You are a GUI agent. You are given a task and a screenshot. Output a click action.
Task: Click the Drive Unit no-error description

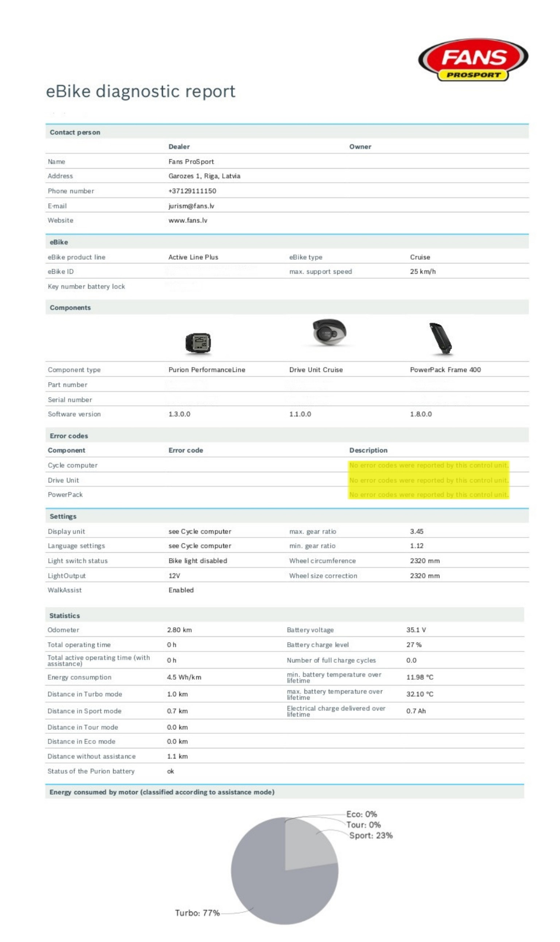click(x=429, y=480)
